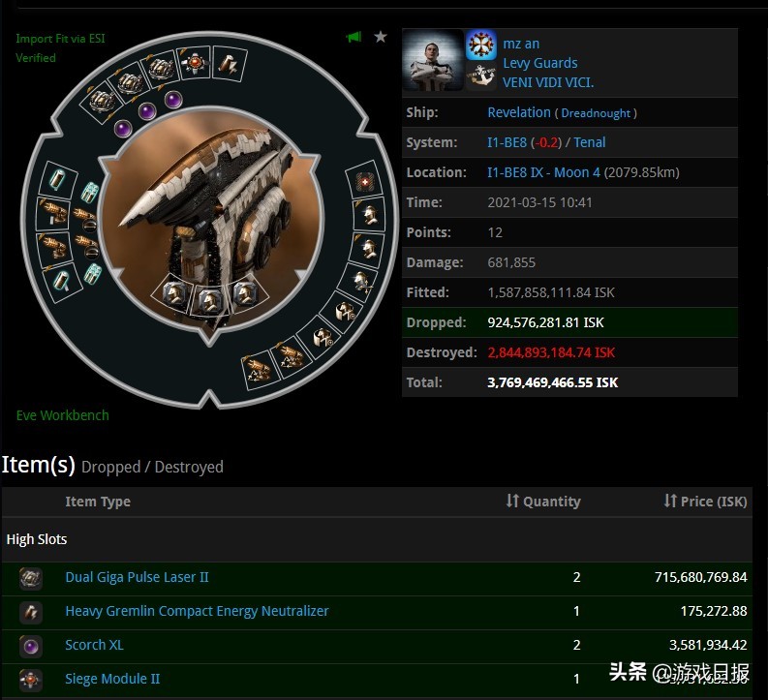Open the Dreadnought ship group link
This screenshot has height=700, width=768.
[596, 113]
